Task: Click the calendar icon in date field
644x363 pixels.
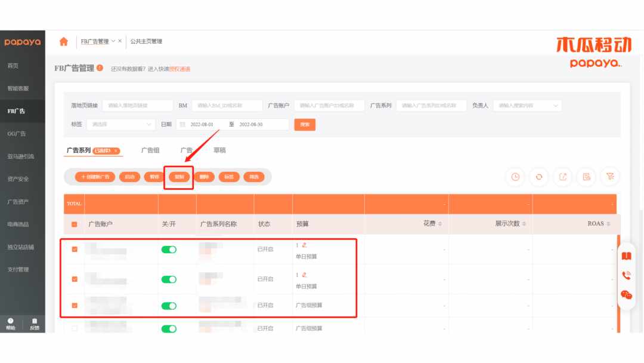Action: pyautogui.click(x=183, y=125)
